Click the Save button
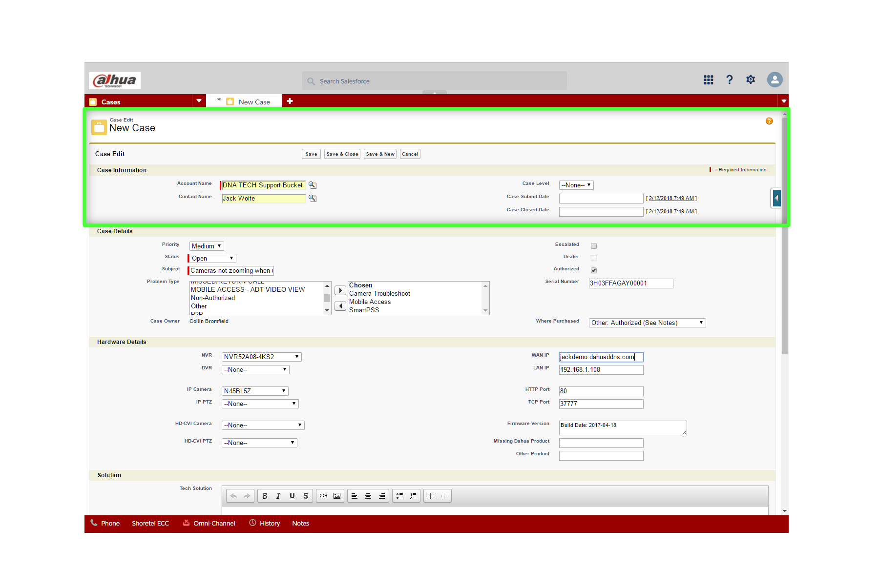Screen dimensions: 879x588 click(311, 154)
